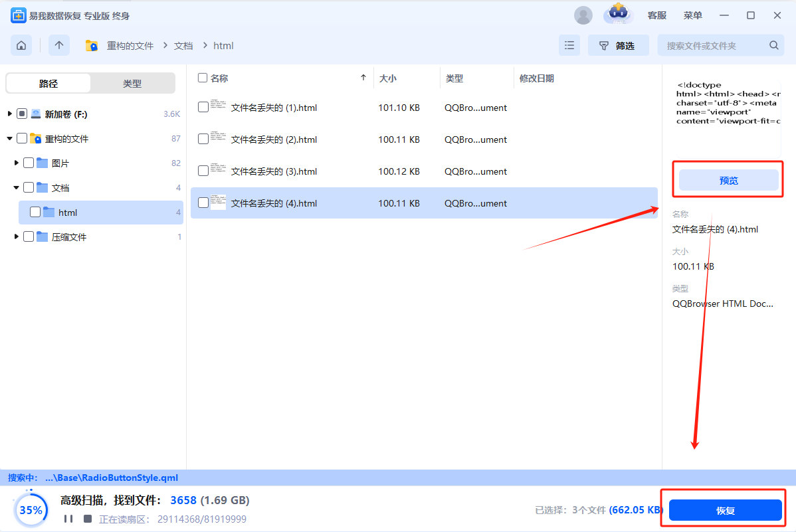Image resolution: width=796 pixels, height=532 pixels.
Task: Click the 新加卷 (F:) drive icon
Action: pos(35,114)
